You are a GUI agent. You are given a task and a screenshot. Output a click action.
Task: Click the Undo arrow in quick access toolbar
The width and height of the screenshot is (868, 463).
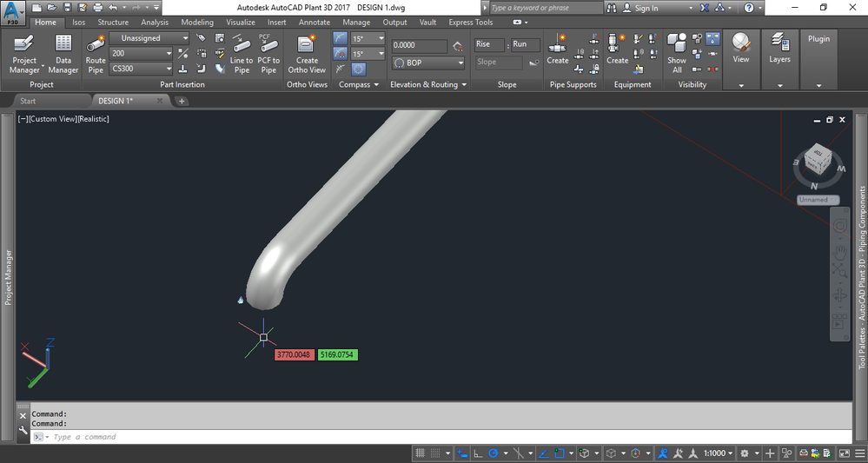113,8
